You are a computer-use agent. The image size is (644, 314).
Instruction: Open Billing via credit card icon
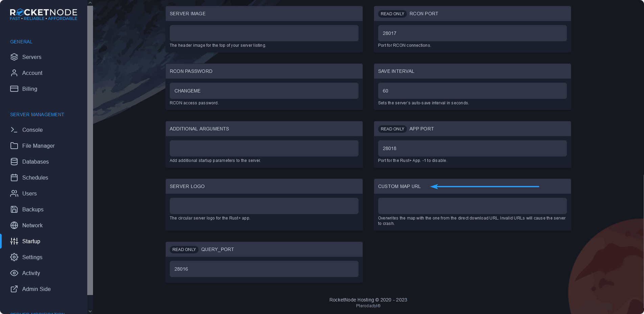(x=14, y=89)
